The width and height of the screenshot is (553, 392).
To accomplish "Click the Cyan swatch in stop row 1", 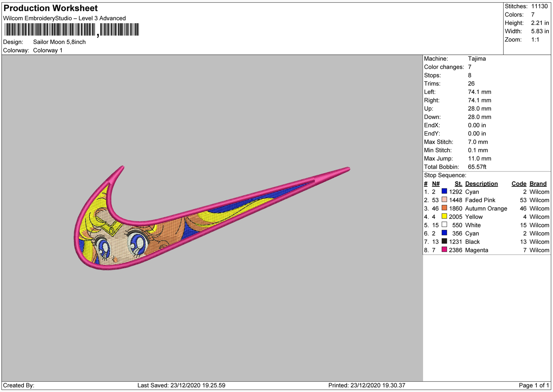I will (x=444, y=191).
